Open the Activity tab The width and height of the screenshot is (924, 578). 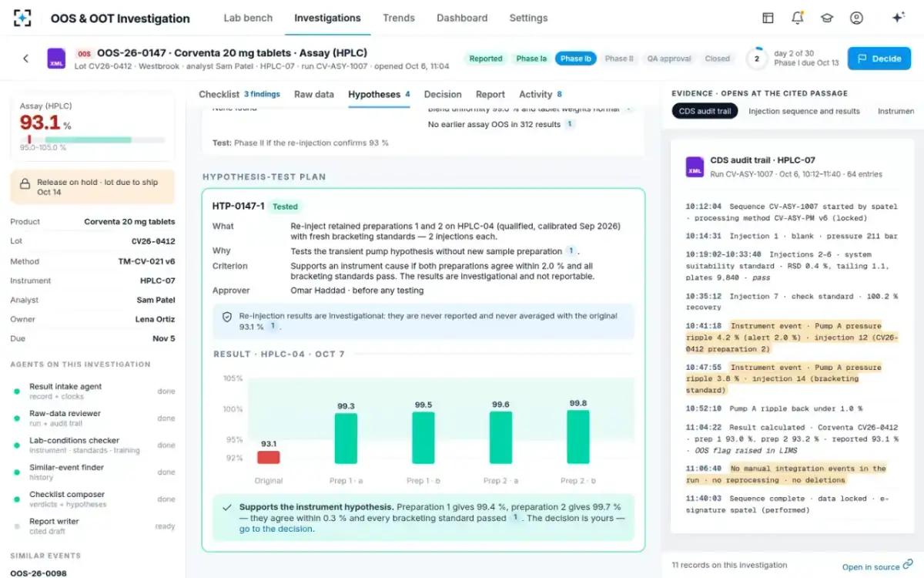click(x=541, y=95)
